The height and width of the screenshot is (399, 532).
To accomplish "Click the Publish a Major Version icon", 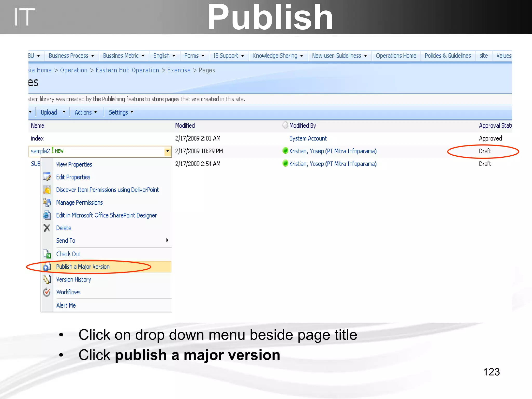I will [x=47, y=267].
